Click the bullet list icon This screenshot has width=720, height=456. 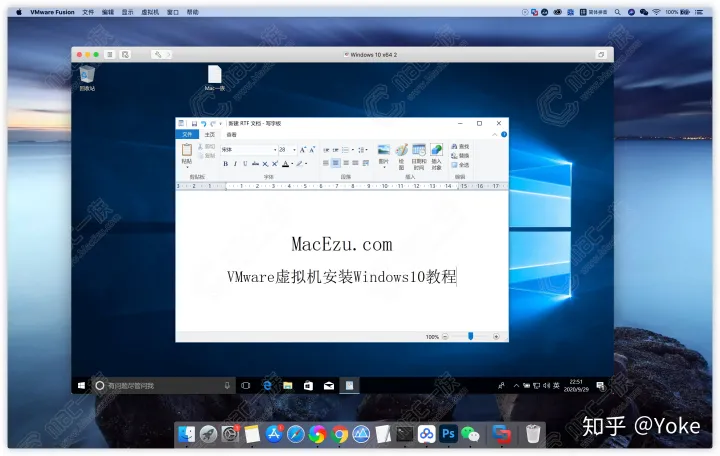[345, 150]
